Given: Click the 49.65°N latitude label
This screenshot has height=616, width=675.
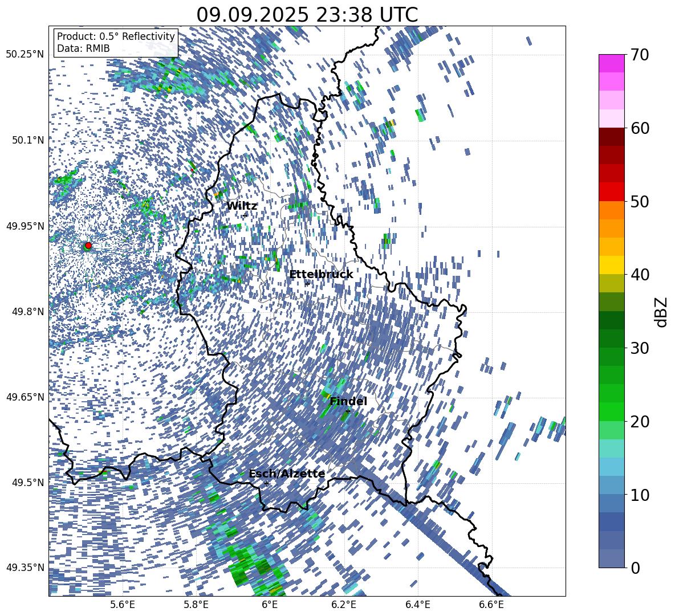Looking at the screenshot, I should click(25, 397).
